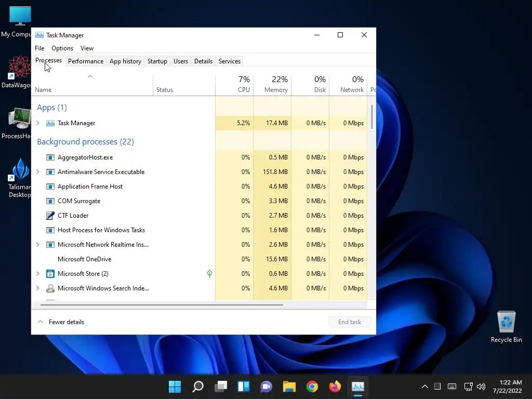This screenshot has height=399, width=532.
Task: Open taskbar Search
Action: (x=198, y=387)
